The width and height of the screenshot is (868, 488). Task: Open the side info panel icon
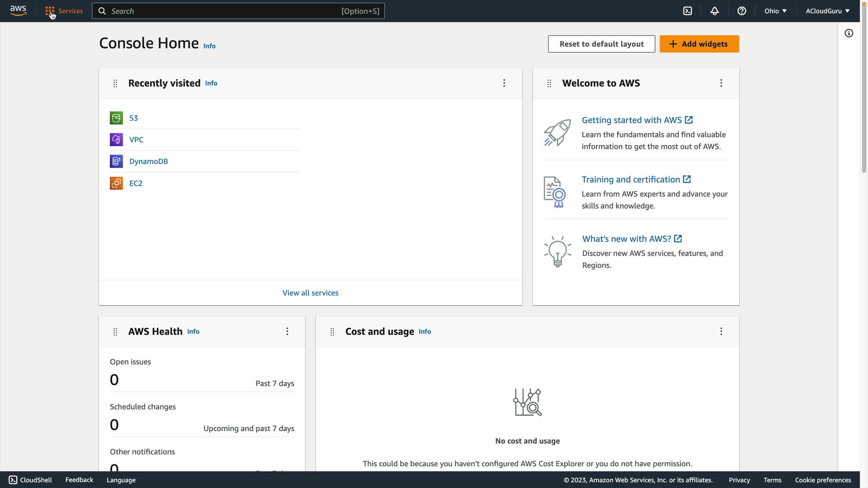849,33
